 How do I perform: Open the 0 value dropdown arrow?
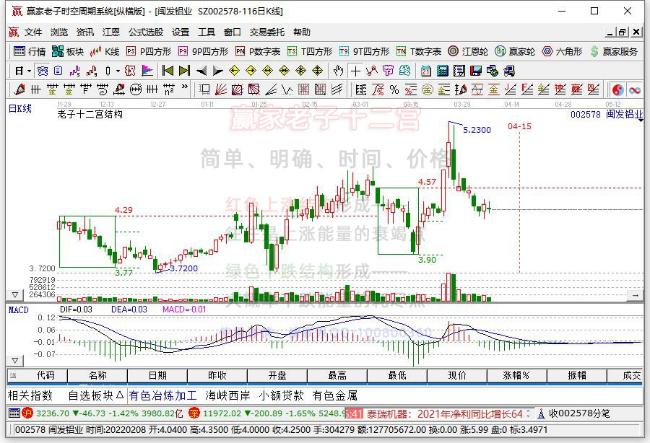coord(118,71)
